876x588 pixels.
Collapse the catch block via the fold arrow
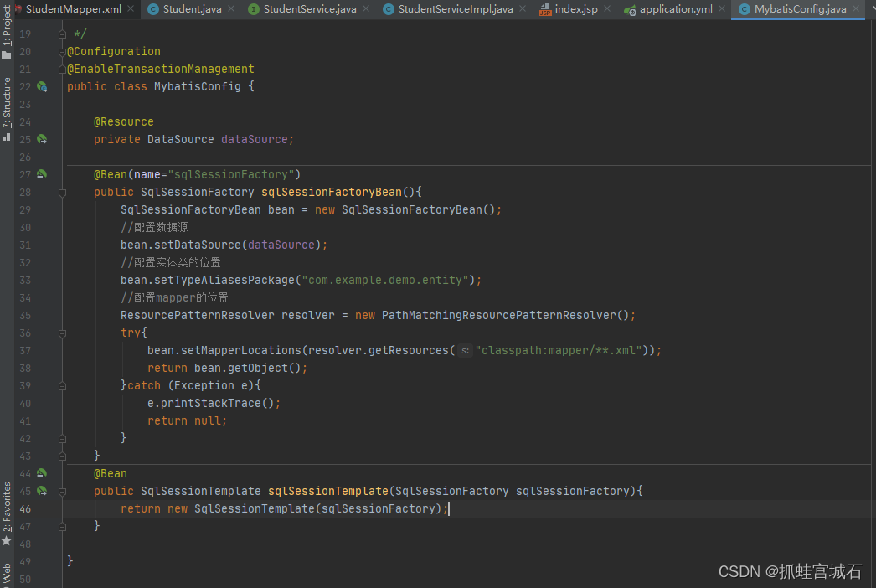[62, 385]
